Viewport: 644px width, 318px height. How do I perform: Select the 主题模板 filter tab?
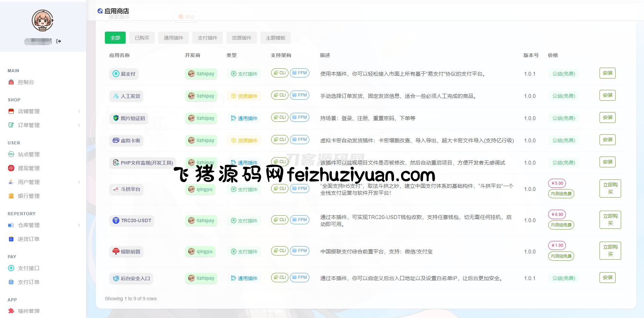(x=276, y=38)
